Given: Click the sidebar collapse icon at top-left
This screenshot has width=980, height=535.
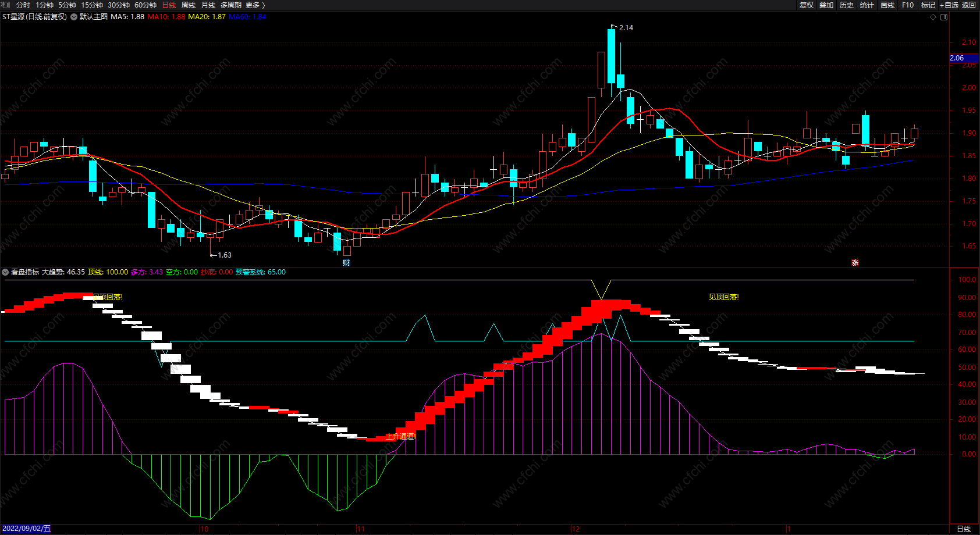Looking at the screenshot, I should point(6,5).
